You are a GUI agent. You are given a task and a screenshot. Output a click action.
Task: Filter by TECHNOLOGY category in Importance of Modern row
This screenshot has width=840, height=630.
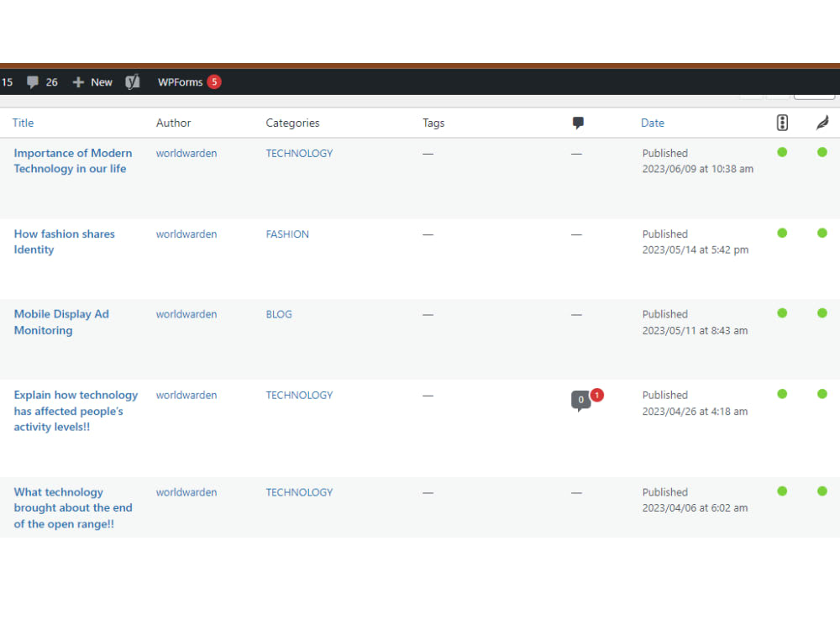coord(300,153)
